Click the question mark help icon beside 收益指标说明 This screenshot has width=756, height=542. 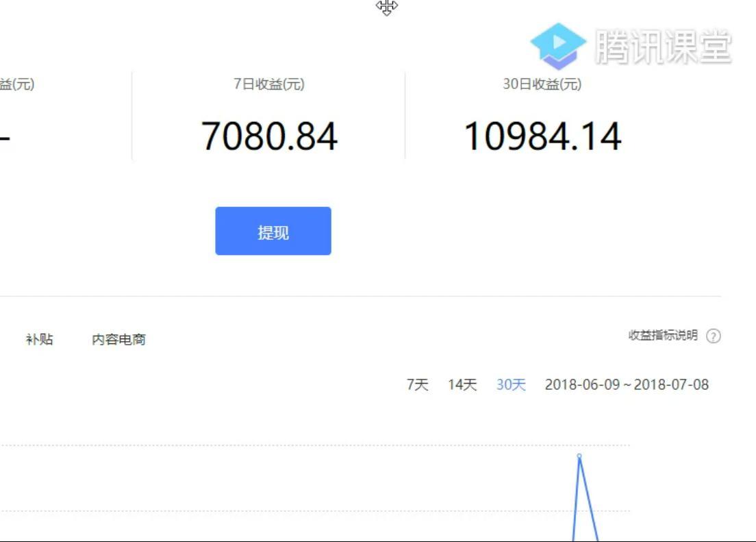[x=714, y=336]
